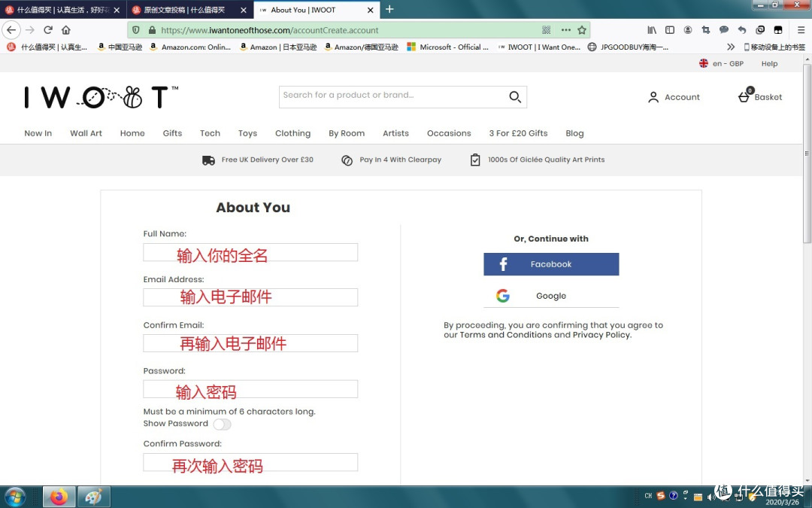Open the Blog link
Screen dimensions: 812x508
[x=574, y=133]
